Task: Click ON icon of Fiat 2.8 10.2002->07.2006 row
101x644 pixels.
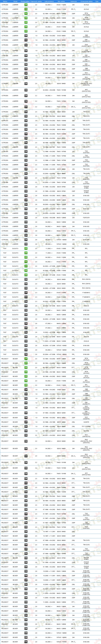Action: (26, 332)
